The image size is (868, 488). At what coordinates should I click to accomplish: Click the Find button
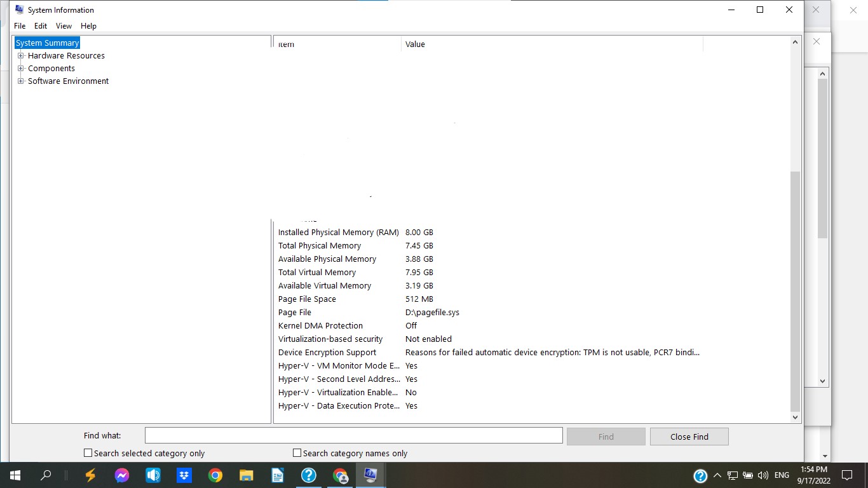[605, 436]
